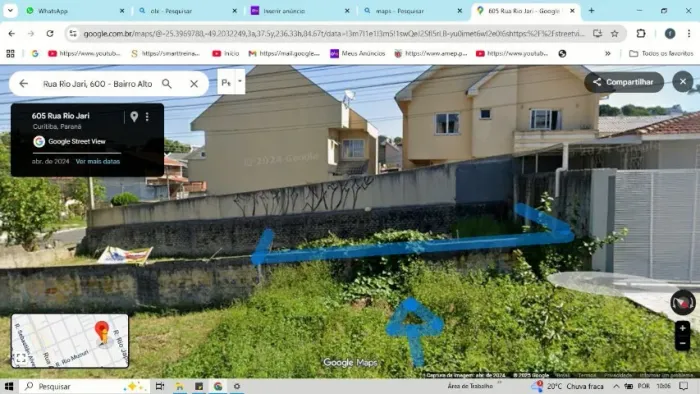700x394 pixels.
Task: Click the magnifier icon in the Maps search box
Action: pos(167,83)
